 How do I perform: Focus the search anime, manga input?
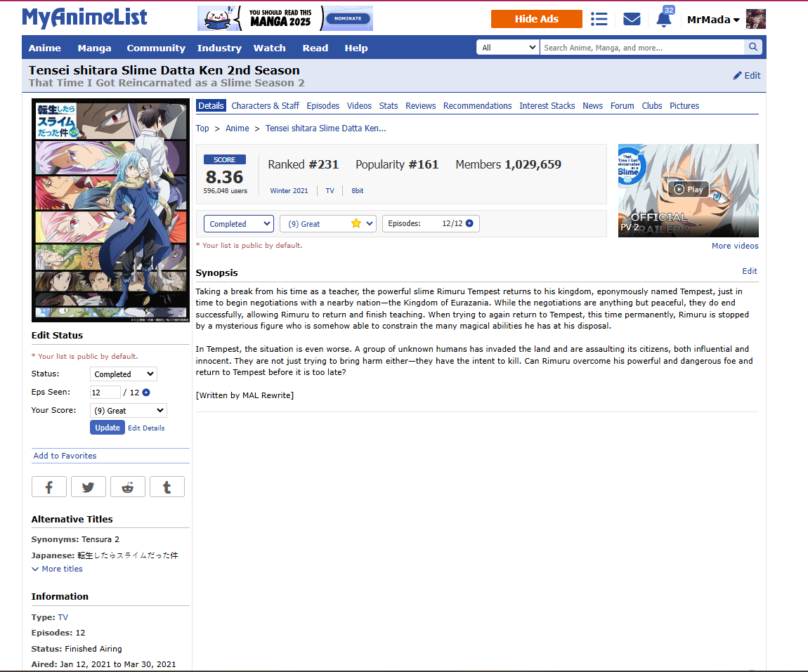pyautogui.click(x=642, y=47)
